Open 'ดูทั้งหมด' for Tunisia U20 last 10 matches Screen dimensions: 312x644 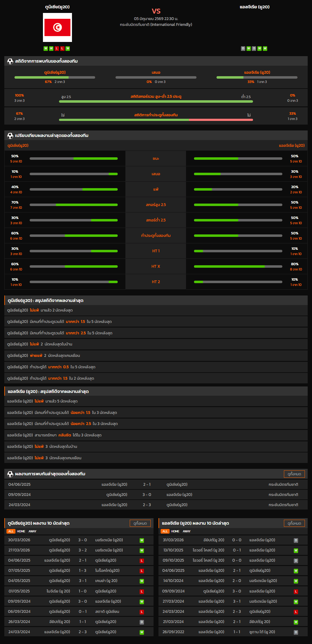140,523
